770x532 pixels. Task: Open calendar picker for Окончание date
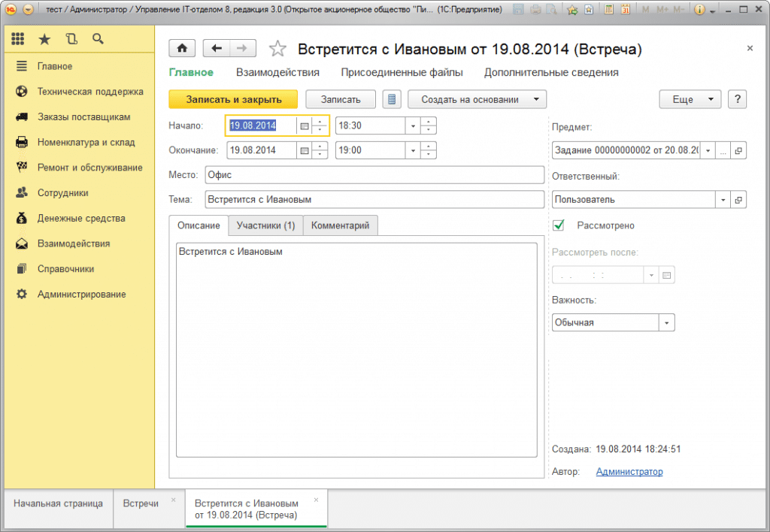(x=305, y=150)
